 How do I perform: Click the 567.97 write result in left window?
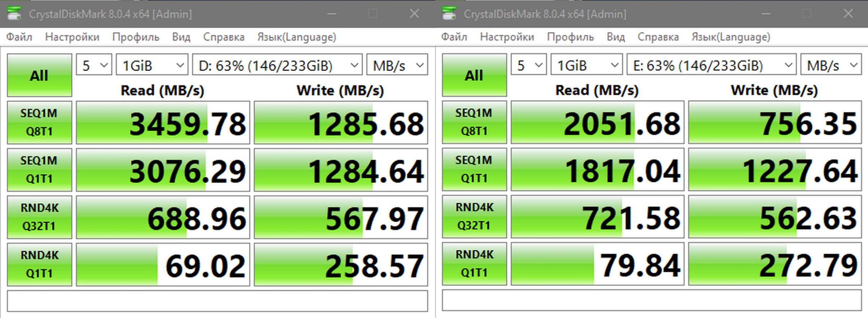pyautogui.click(x=341, y=217)
